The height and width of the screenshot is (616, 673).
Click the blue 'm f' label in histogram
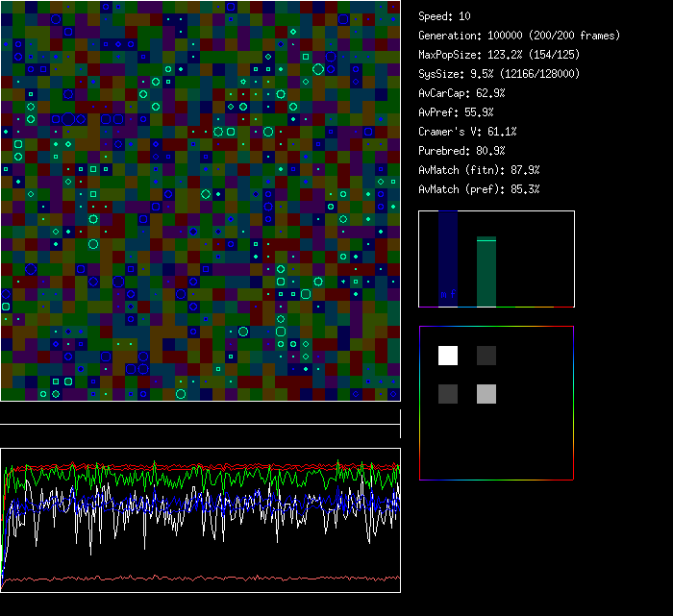pos(448,294)
